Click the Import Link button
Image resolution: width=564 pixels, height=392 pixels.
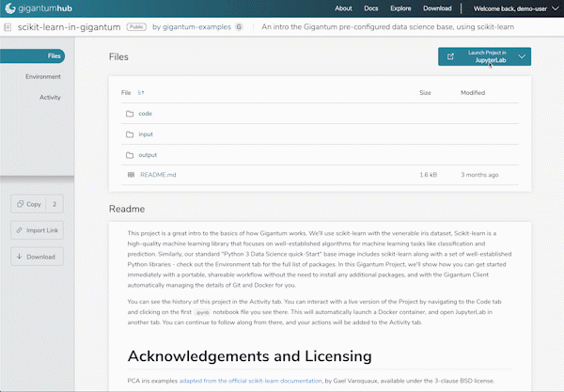37,230
